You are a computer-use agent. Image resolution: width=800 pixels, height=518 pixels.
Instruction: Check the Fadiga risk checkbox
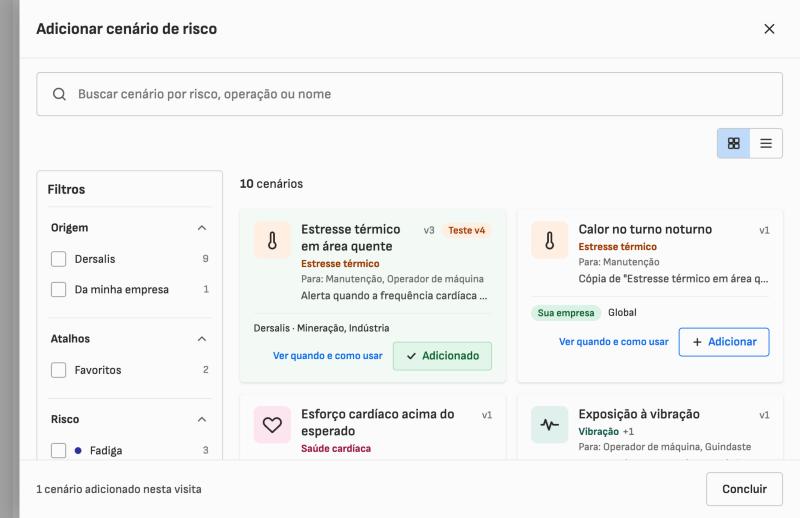click(x=59, y=451)
